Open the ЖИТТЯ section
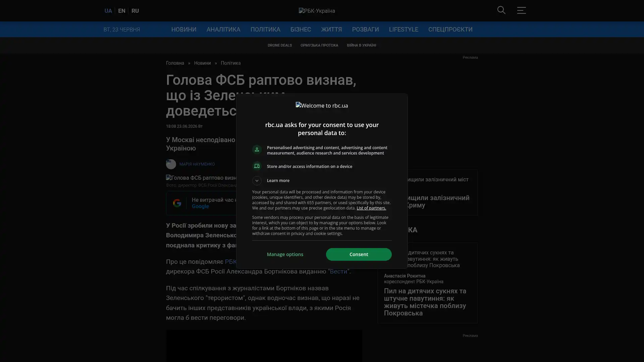The image size is (644, 362). coord(331,29)
